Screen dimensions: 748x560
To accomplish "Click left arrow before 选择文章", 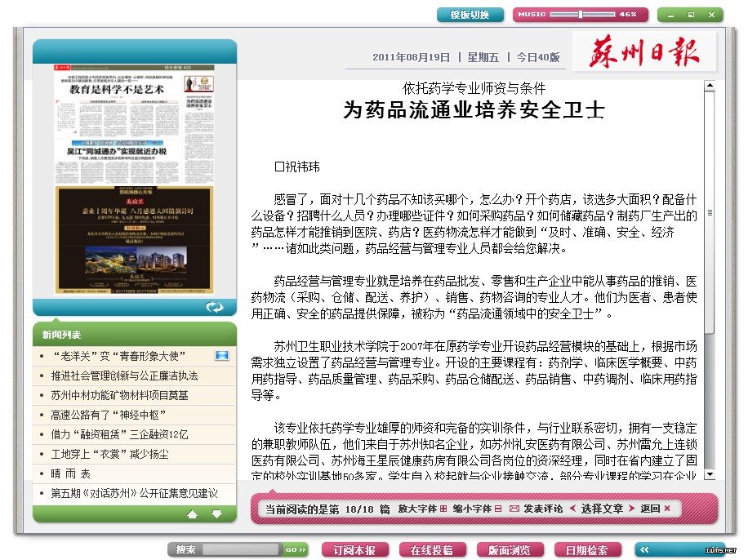I will coord(573,508).
